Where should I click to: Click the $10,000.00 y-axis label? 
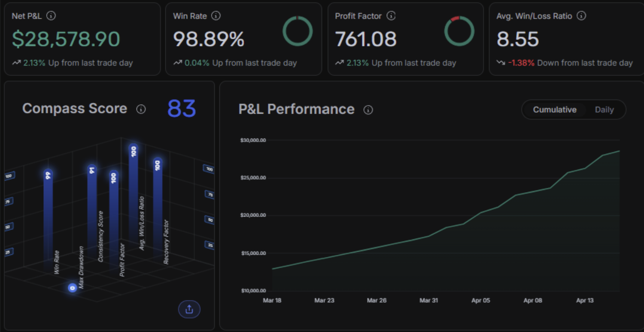[x=254, y=291]
